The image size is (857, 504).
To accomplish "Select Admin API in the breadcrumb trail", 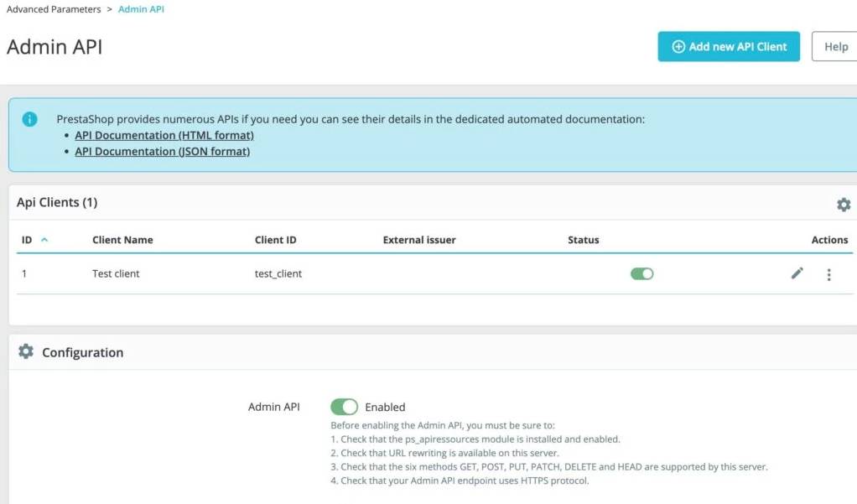I will tap(140, 9).
